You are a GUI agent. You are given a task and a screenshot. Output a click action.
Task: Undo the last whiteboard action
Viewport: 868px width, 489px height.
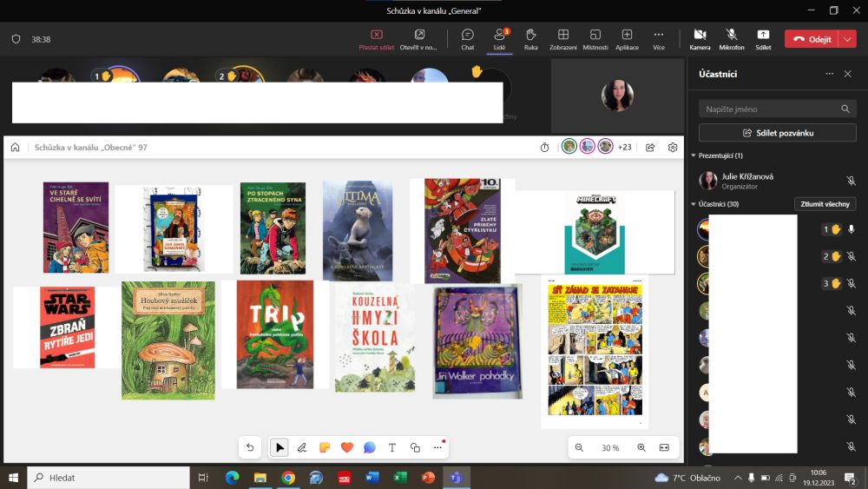coord(250,447)
